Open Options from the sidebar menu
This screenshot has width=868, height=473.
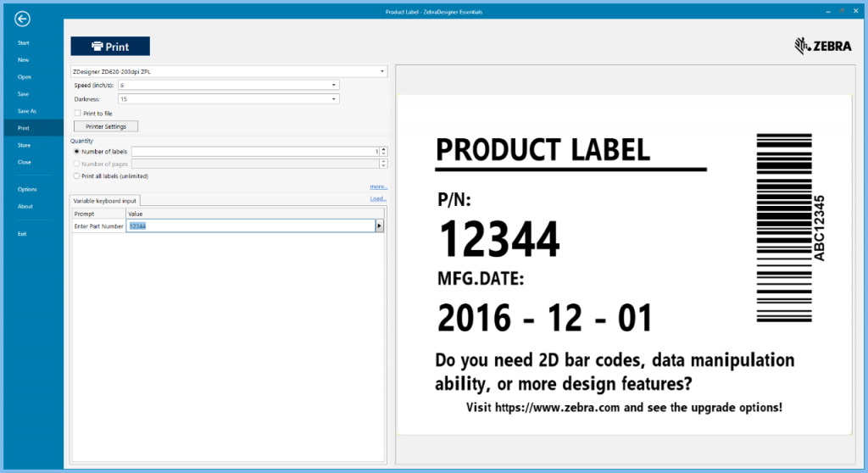[x=27, y=189]
